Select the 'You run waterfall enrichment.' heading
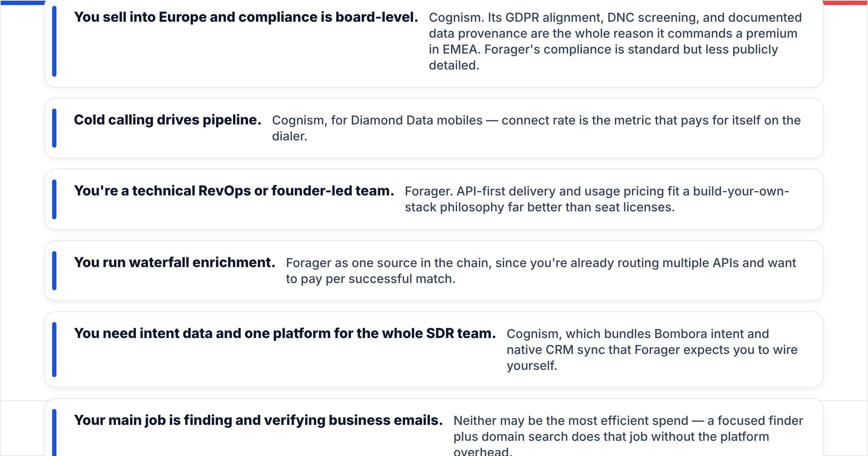Viewport: 868px width, 456px height. (x=175, y=262)
